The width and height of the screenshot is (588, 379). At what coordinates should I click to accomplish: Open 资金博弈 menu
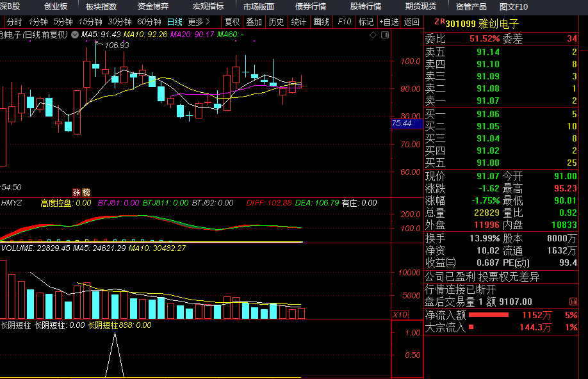(x=153, y=6)
